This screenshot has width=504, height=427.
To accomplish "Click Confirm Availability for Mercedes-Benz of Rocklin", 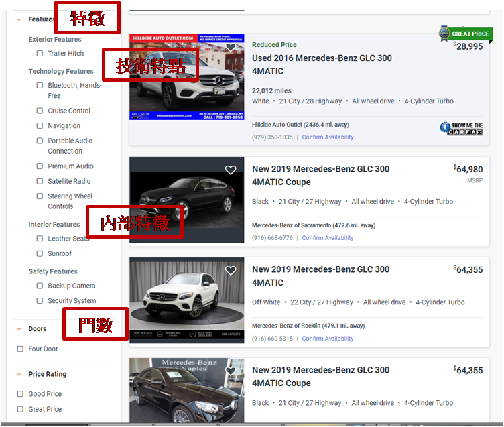I will (x=328, y=339).
